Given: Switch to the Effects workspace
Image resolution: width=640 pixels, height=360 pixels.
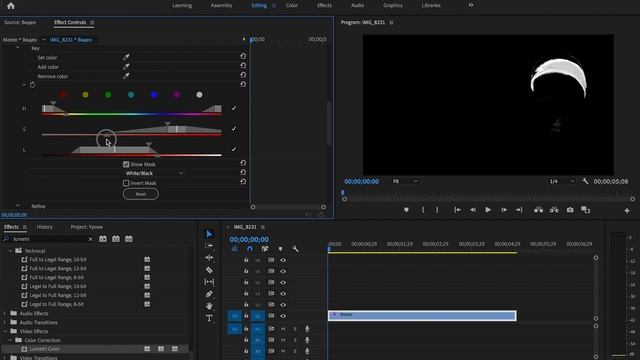Looking at the screenshot, I should [324, 5].
